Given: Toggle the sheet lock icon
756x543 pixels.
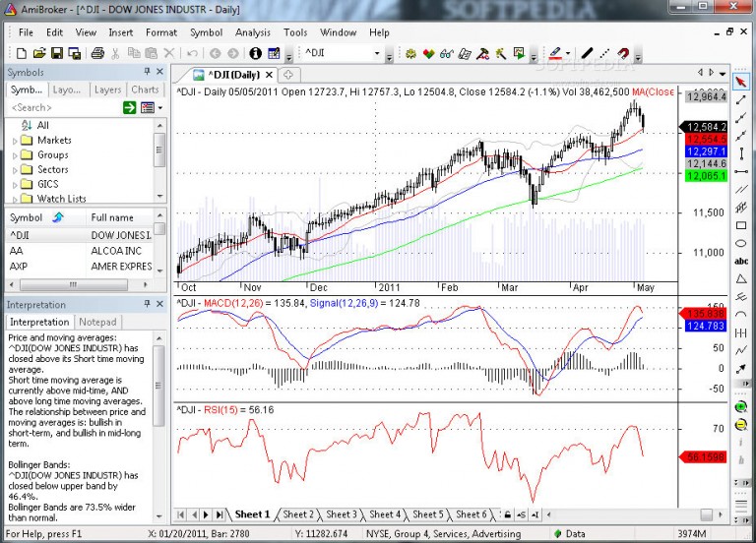Looking at the screenshot, I should coord(508,514).
